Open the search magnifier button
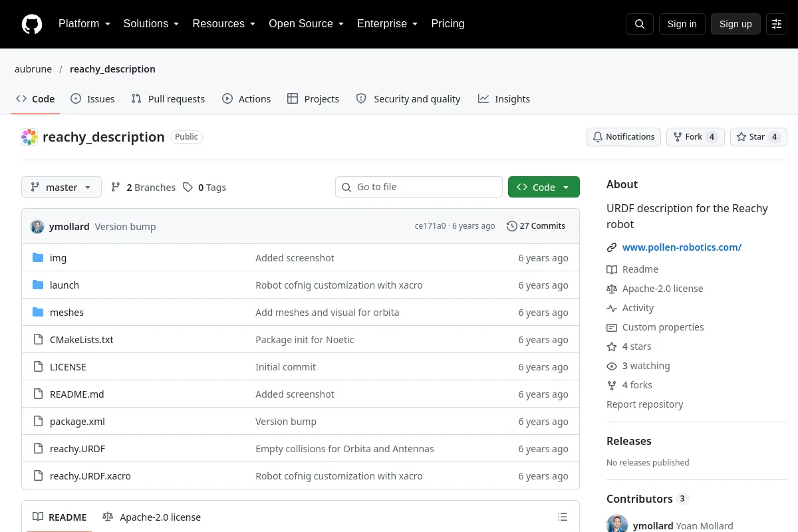The image size is (798, 532). pyautogui.click(x=640, y=24)
